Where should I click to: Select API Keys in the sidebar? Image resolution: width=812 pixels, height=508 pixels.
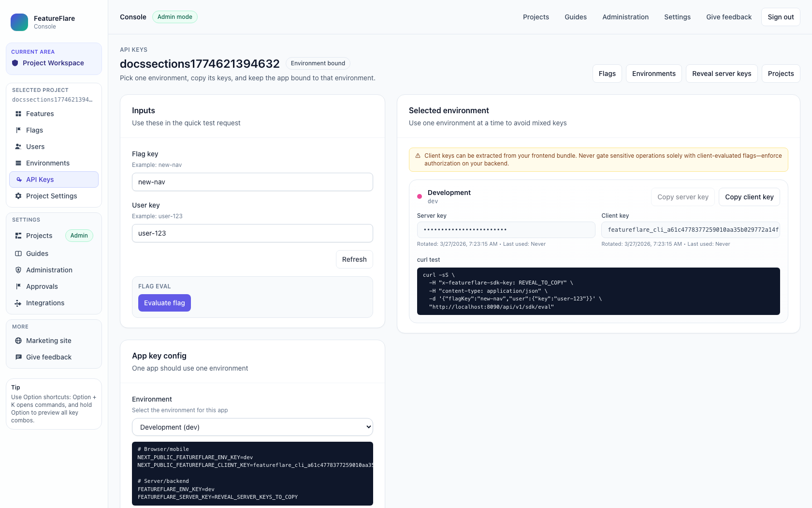(54, 179)
